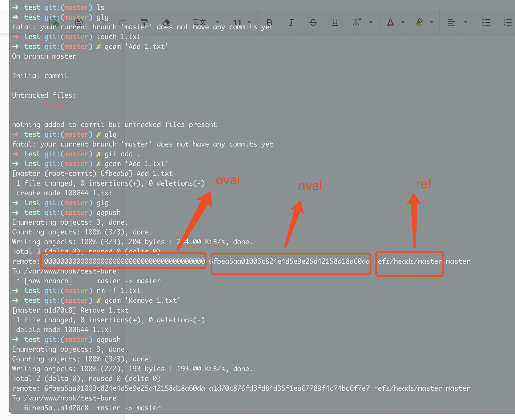Click 'create mode 100644 1.txt' line
Image resolution: width=515 pixels, height=420 pixels.
tap(64, 193)
